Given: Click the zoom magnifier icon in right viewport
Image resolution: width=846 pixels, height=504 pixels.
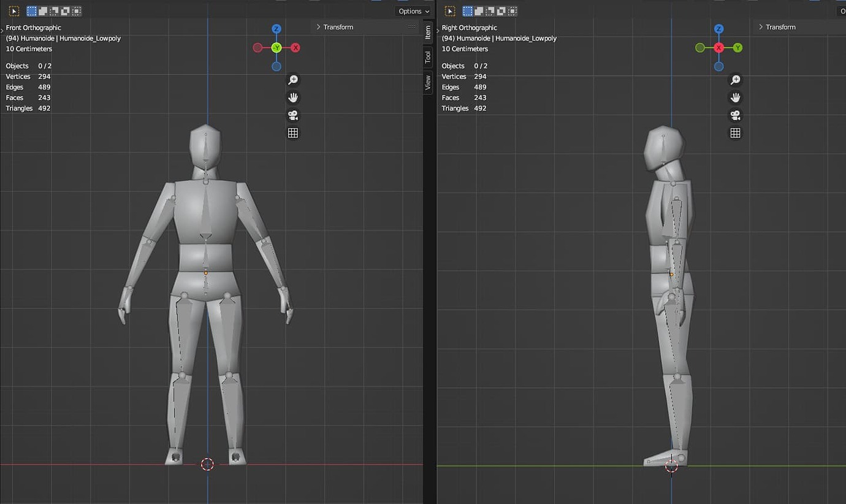Looking at the screenshot, I should (x=735, y=79).
